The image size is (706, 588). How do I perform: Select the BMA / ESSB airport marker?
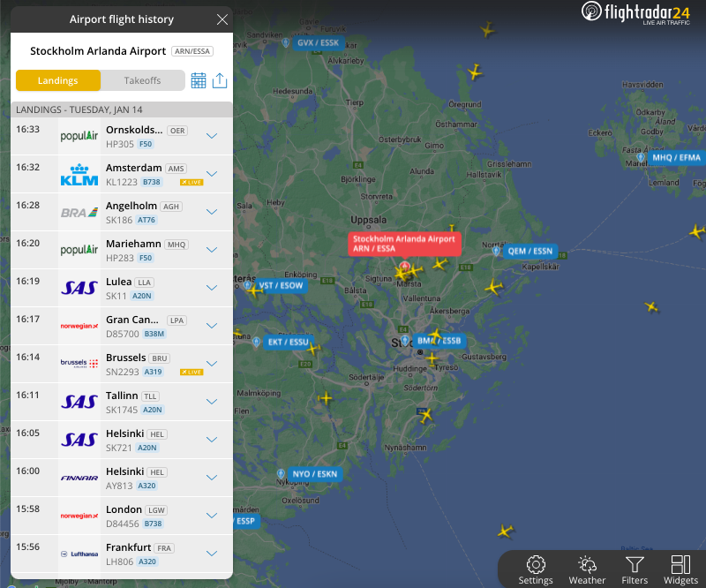click(x=439, y=341)
